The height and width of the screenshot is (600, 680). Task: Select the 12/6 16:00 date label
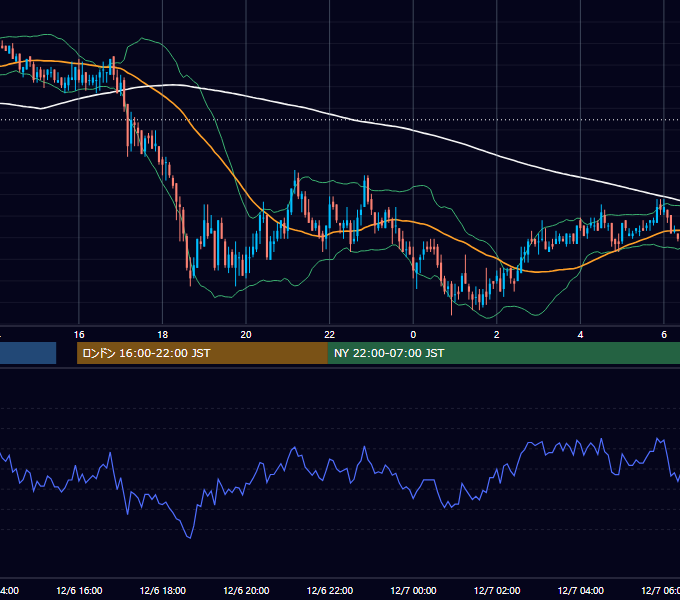(79, 590)
